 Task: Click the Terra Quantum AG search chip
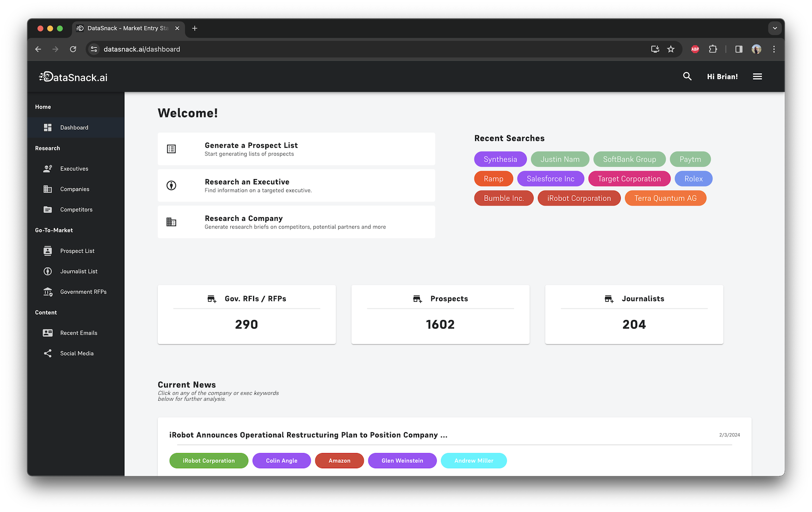pos(665,198)
